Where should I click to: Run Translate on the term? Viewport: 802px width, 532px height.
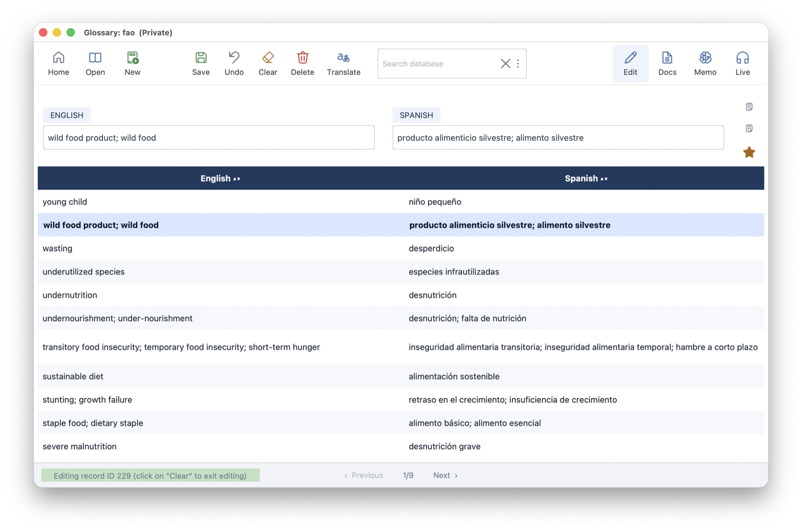(x=344, y=64)
